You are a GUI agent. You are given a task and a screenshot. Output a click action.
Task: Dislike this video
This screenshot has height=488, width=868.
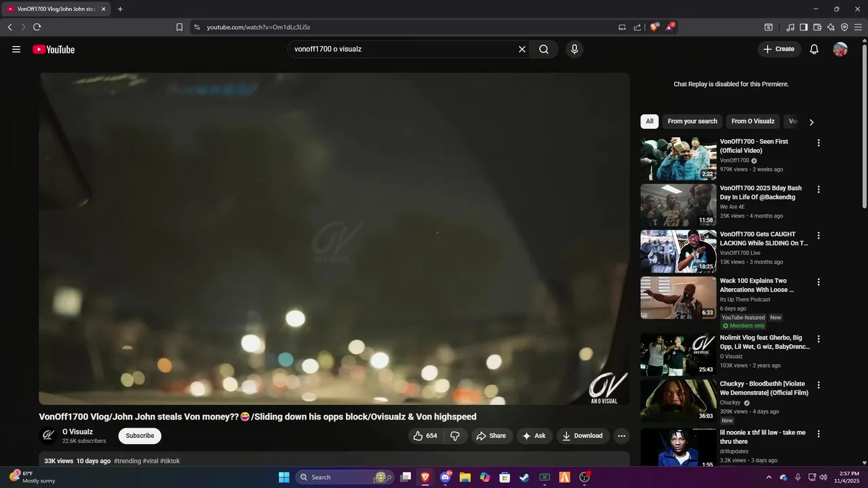click(455, 436)
